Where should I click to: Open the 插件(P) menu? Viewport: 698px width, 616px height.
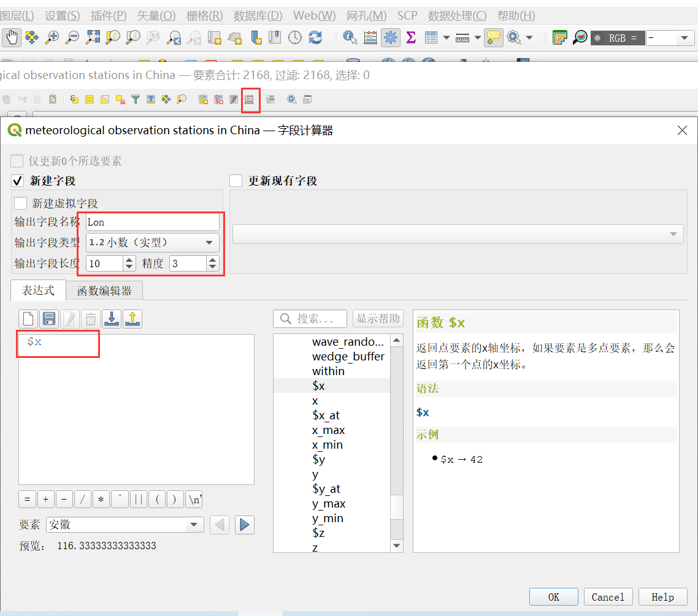(109, 15)
